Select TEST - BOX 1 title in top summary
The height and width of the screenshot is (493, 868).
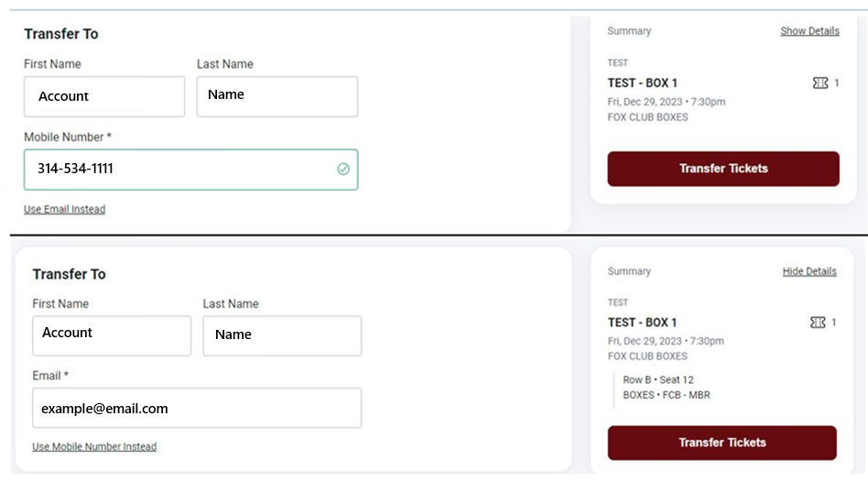[x=642, y=83]
